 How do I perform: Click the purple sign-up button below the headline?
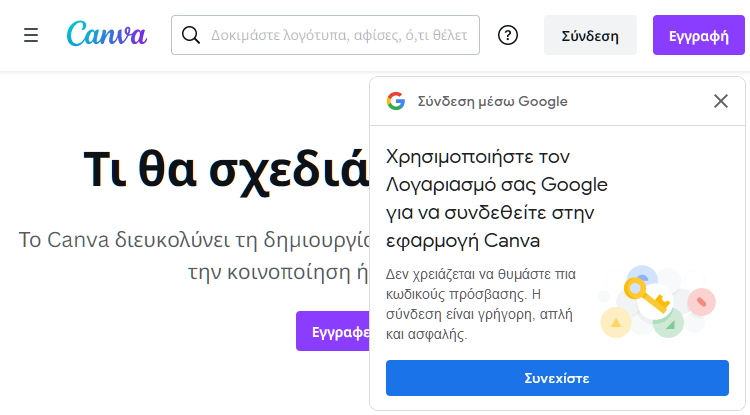333,331
